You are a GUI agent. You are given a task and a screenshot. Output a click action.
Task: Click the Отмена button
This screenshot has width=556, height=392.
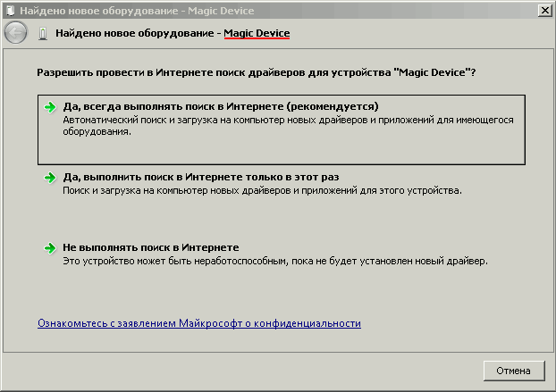click(x=514, y=371)
